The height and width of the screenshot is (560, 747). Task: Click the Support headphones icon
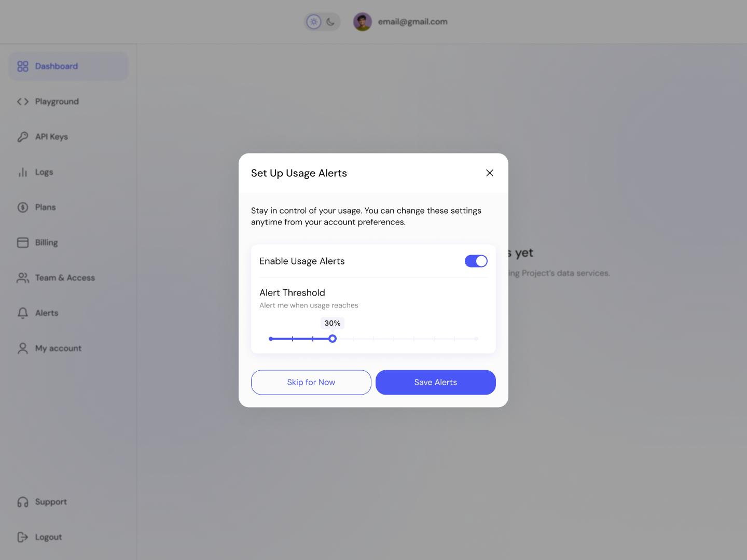23,501
